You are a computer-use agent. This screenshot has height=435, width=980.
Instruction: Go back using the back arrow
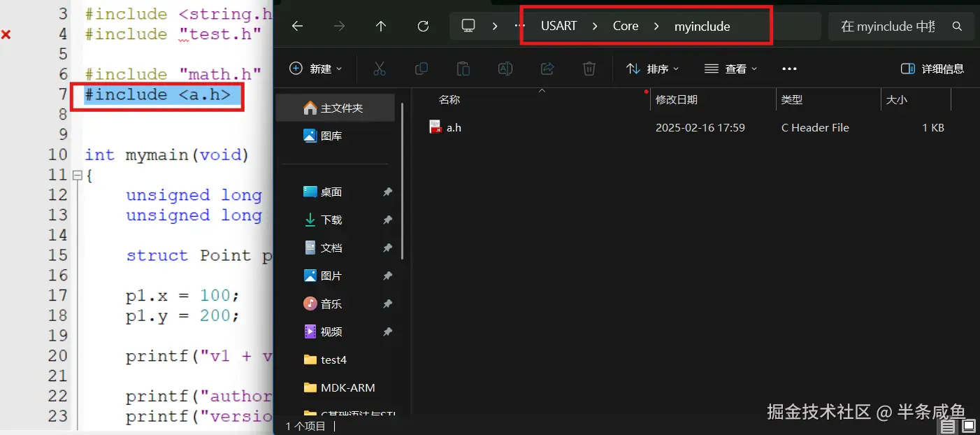(297, 25)
